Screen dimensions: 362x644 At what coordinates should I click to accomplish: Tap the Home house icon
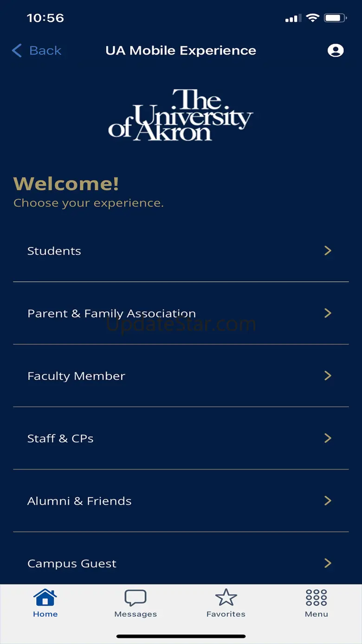click(x=45, y=597)
